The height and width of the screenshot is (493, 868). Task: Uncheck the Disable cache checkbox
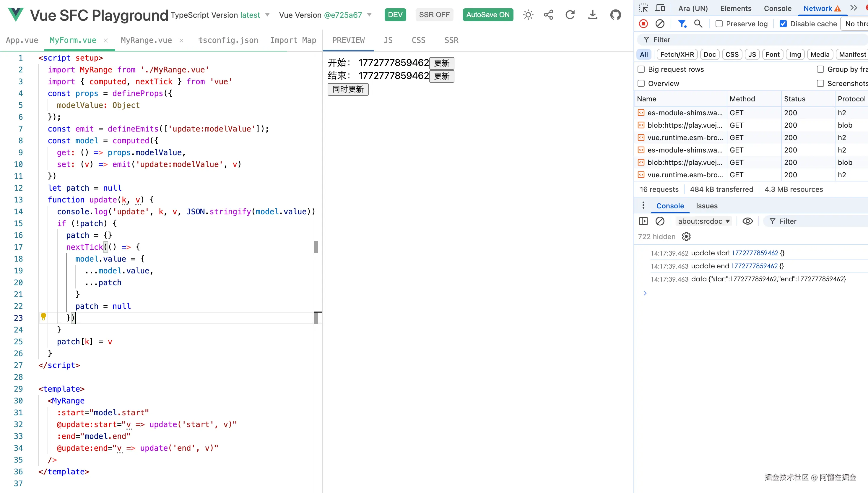point(783,24)
